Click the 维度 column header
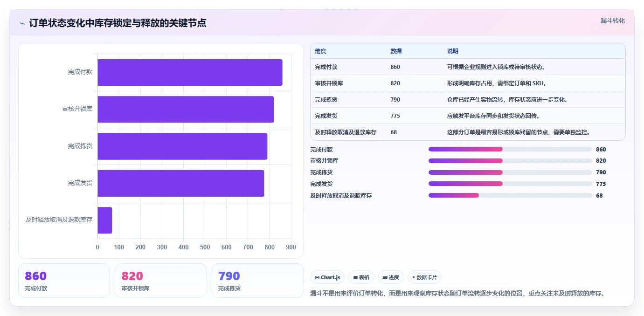The image size is (644, 316). pyautogui.click(x=321, y=51)
